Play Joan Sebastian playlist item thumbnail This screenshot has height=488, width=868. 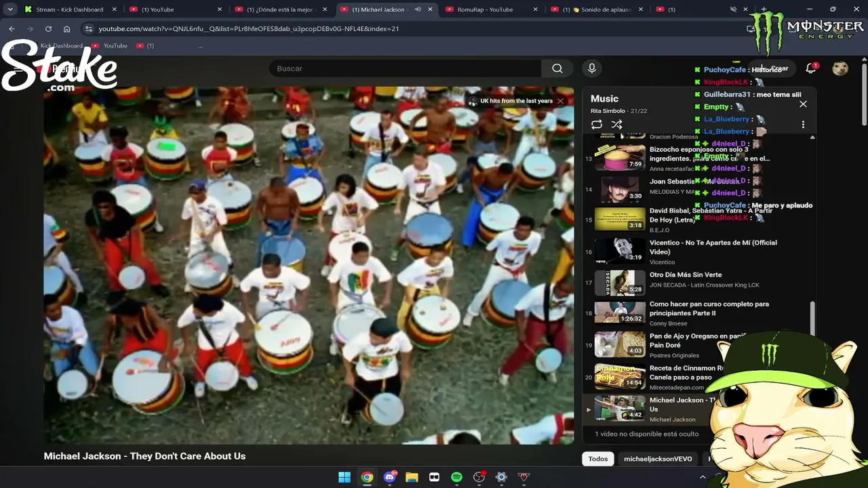click(620, 189)
